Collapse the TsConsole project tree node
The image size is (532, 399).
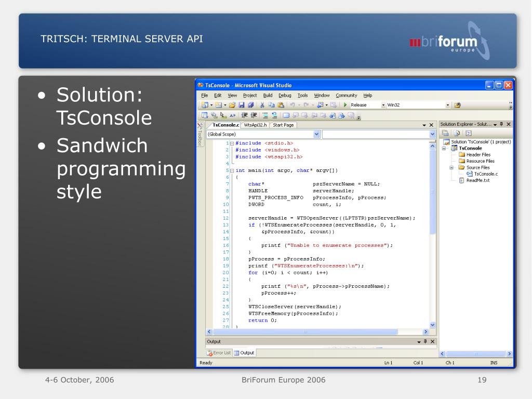pos(444,148)
